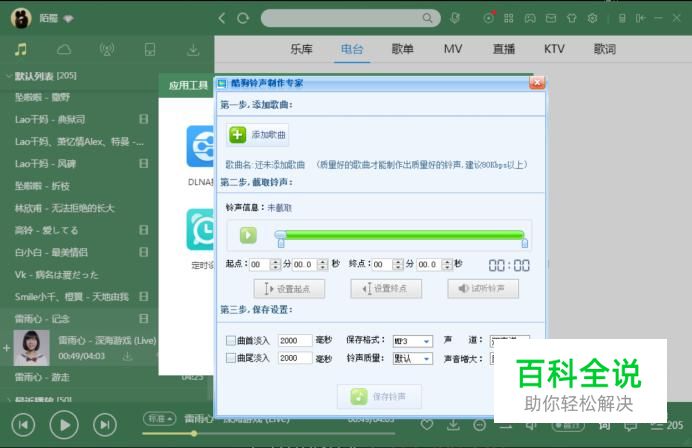Screen dimensions: 692x448
Task: Like the current song with heart icon
Action: click(x=426, y=425)
